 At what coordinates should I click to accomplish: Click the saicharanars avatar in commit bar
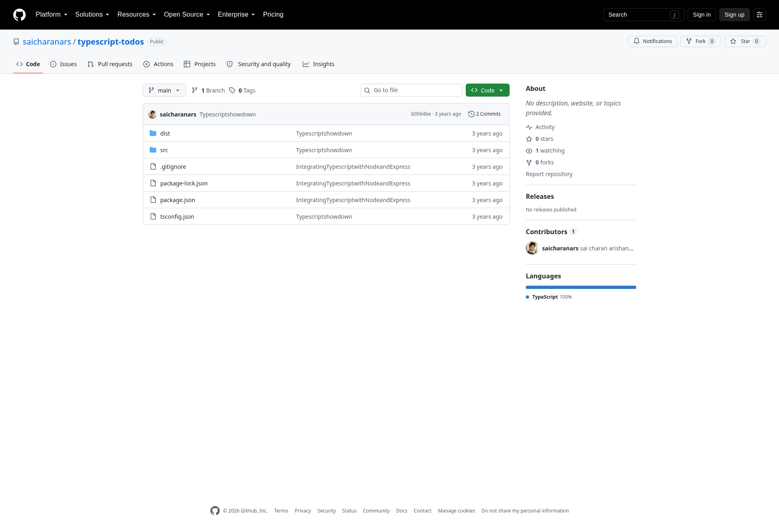pos(153,114)
